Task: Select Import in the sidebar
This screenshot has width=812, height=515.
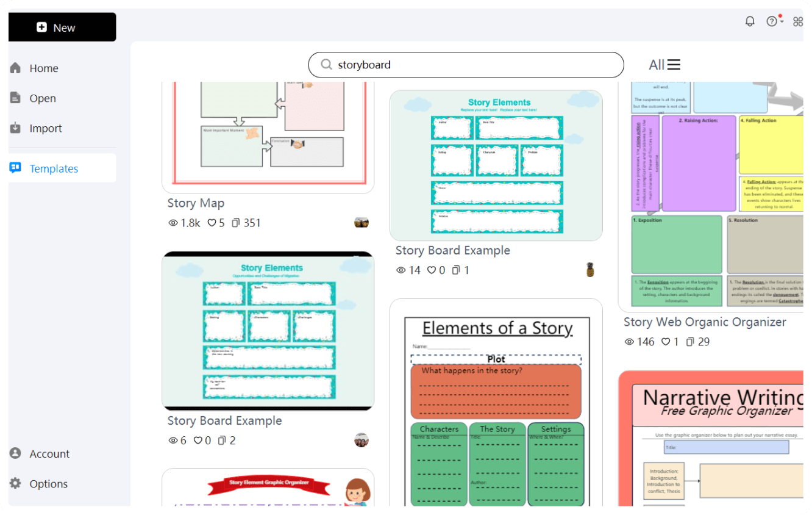Action: click(46, 128)
